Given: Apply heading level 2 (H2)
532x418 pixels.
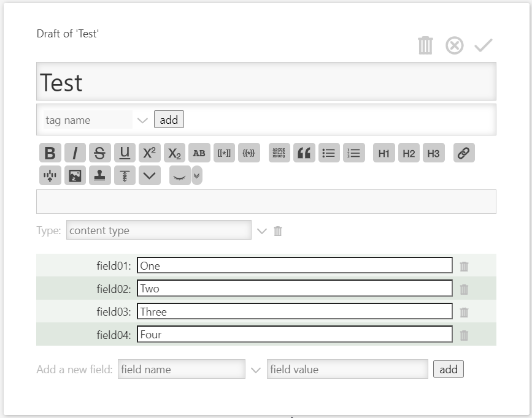Looking at the screenshot, I should [x=409, y=153].
